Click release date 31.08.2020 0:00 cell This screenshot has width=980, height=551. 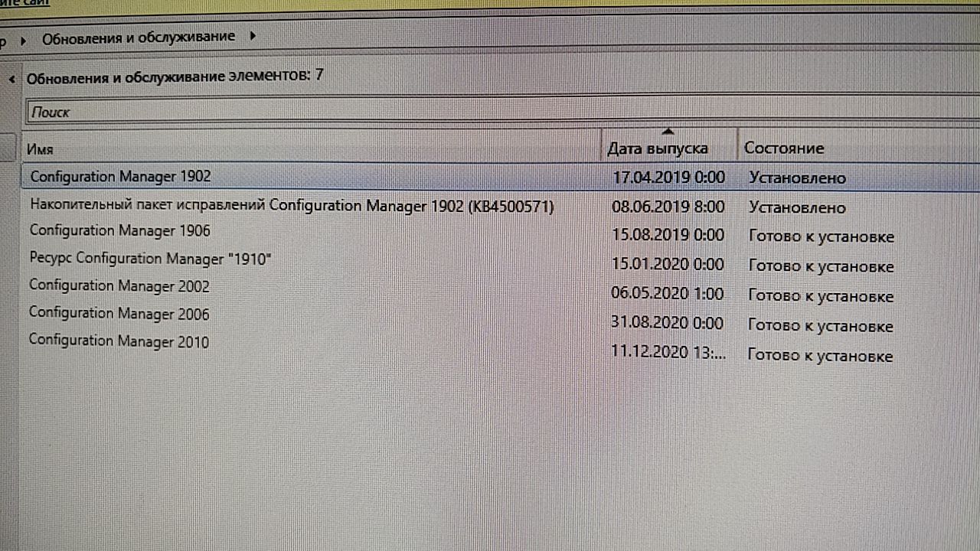pyautogui.click(x=667, y=323)
